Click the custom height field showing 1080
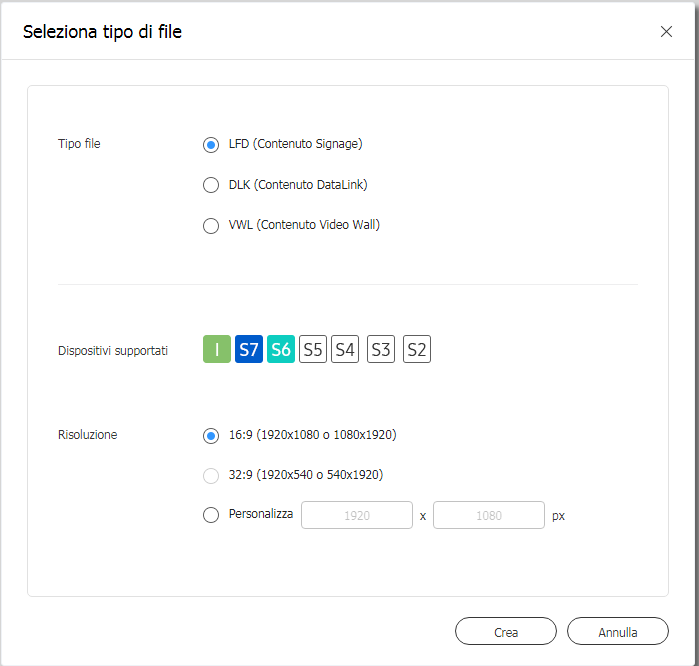This screenshot has height=666, width=699. tap(489, 515)
